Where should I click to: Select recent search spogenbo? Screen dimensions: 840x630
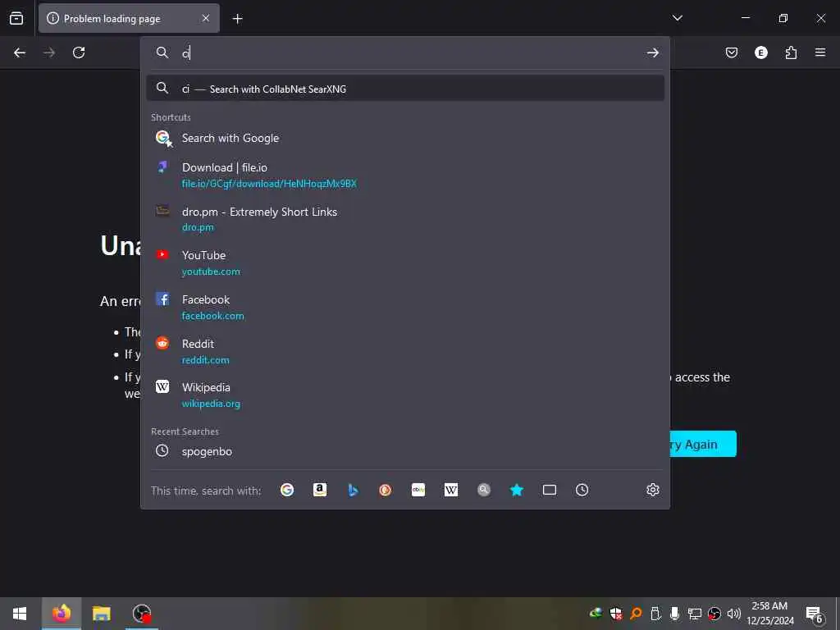(x=405, y=451)
